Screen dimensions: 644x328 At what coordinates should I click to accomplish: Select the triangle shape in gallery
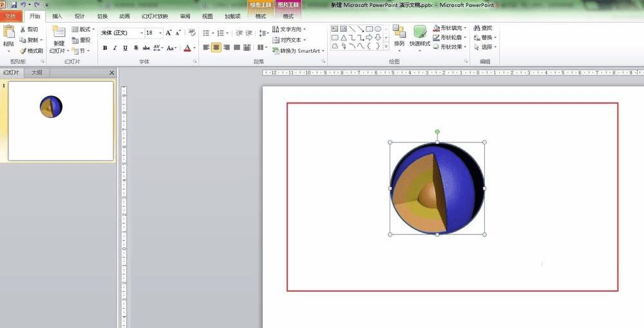(x=343, y=38)
